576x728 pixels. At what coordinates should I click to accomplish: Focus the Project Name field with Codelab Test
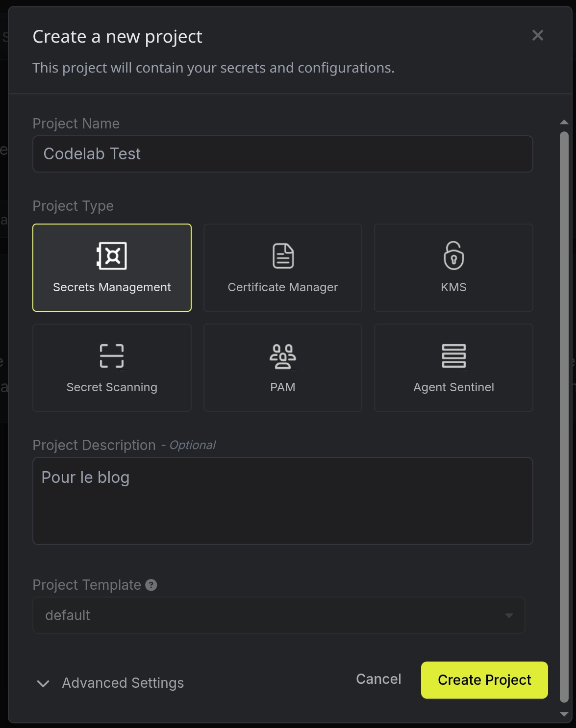tap(283, 154)
